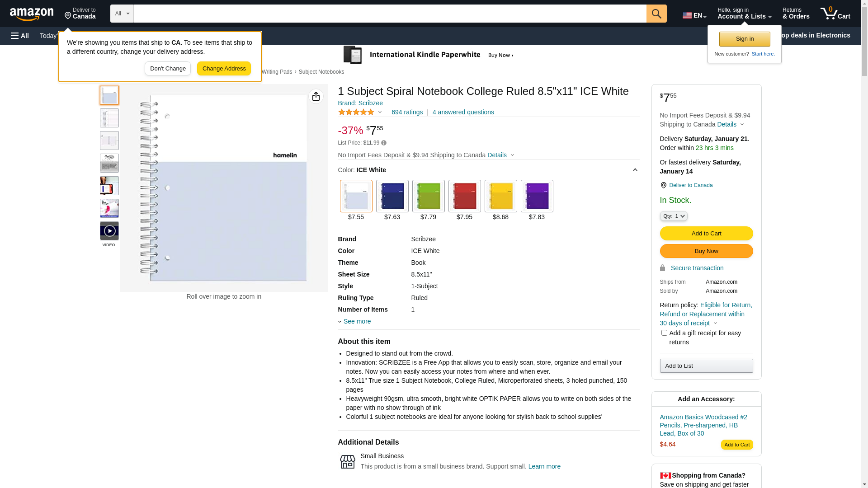Image resolution: width=868 pixels, height=488 pixels.
Task: Click the share icon on product image
Action: [x=316, y=96]
